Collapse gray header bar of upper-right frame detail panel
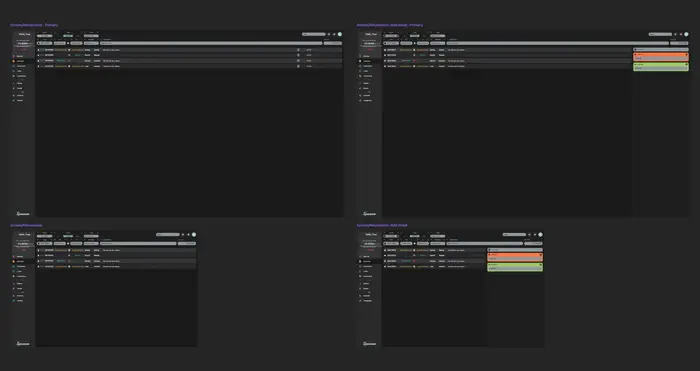700x371 pixels. 661,50
